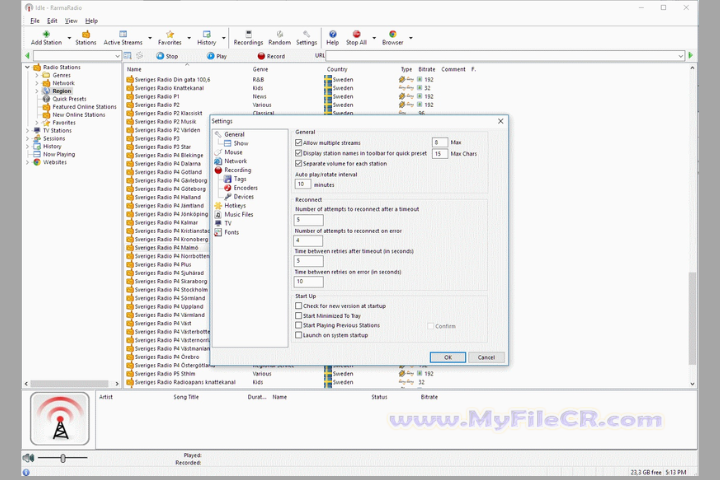
Task: Click the green back arrow left of station combo
Action: point(27,56)
